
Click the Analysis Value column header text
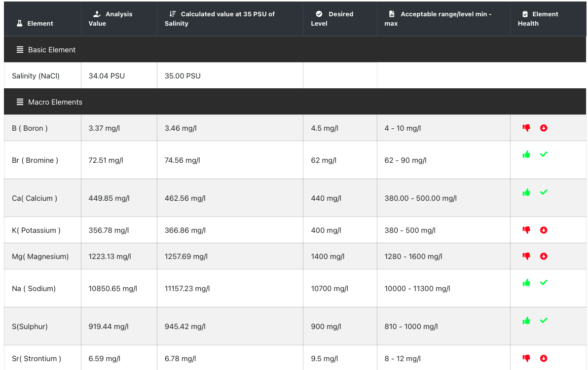coord(110,19)
